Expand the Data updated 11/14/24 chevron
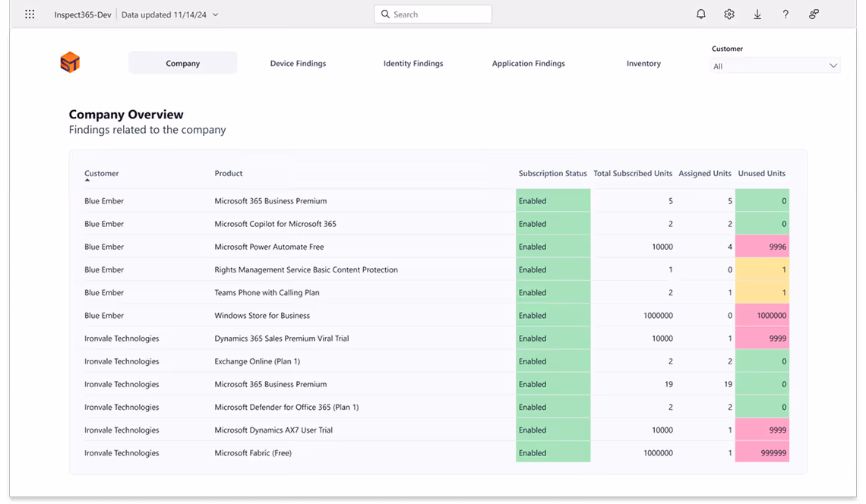The height and width of the screenshot is (504, 866). tap(216, 15)
